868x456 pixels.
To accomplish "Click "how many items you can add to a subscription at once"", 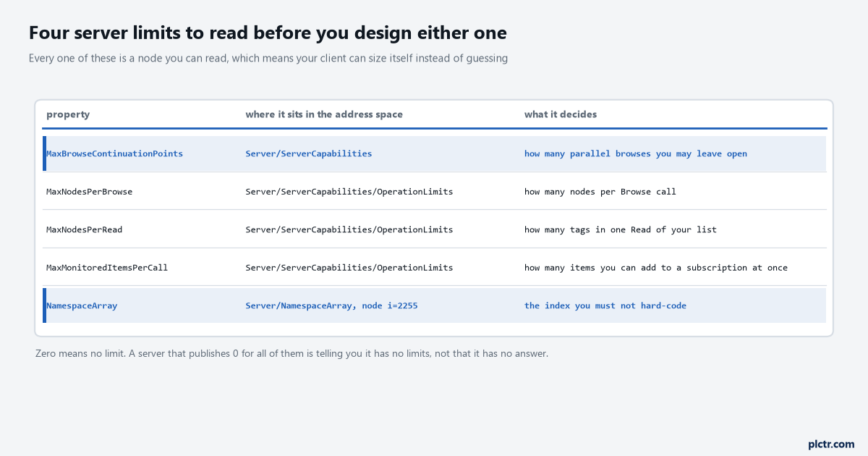I will tap(656, 268).
